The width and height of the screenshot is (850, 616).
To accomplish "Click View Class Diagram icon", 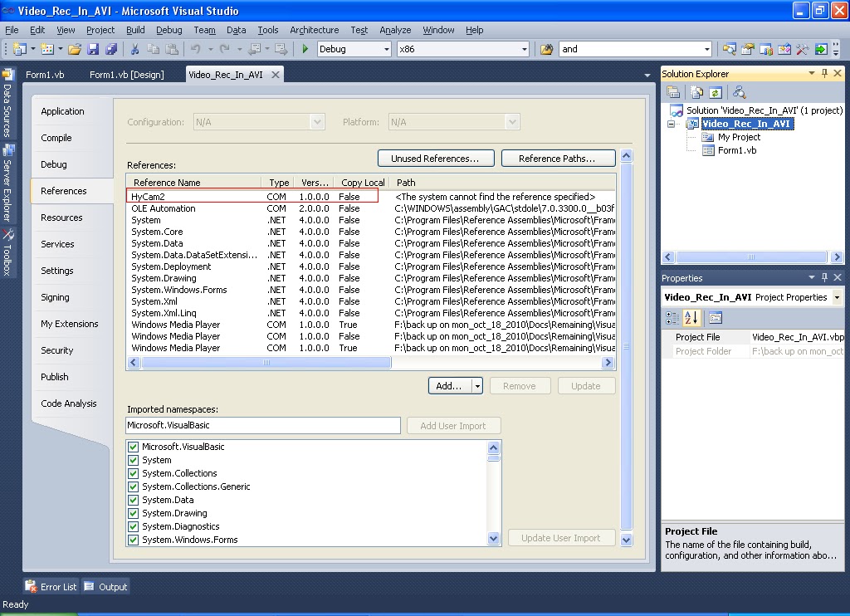I will click(739, 92).
